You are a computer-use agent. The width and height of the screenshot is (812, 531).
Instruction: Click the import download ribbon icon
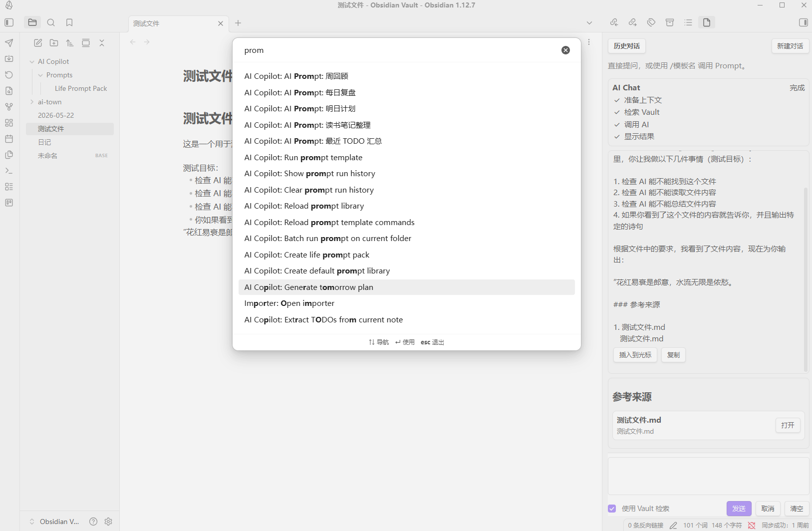coord(9,59)
